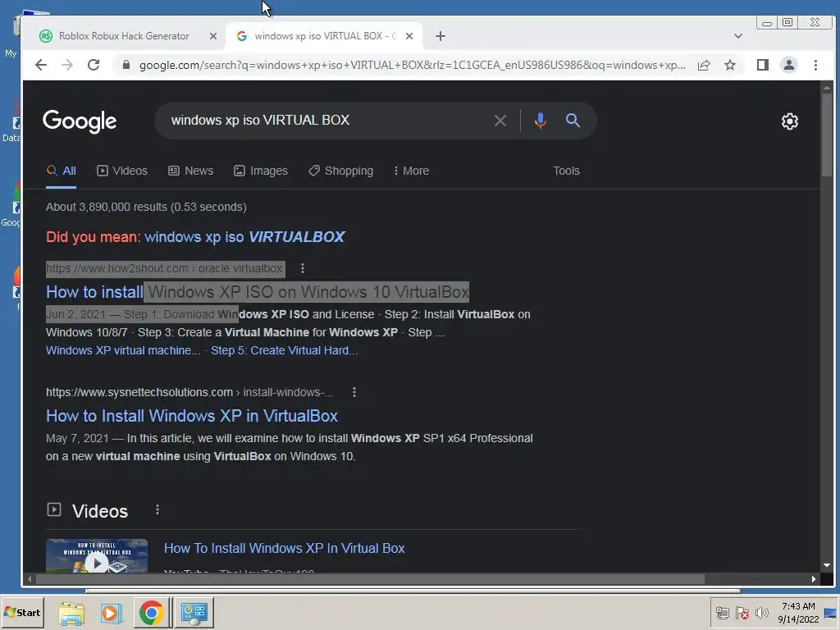Open 'How to Install Windows XP in VirtualBox' result
This screenshot has width=840, height=630.
(192, 416)
